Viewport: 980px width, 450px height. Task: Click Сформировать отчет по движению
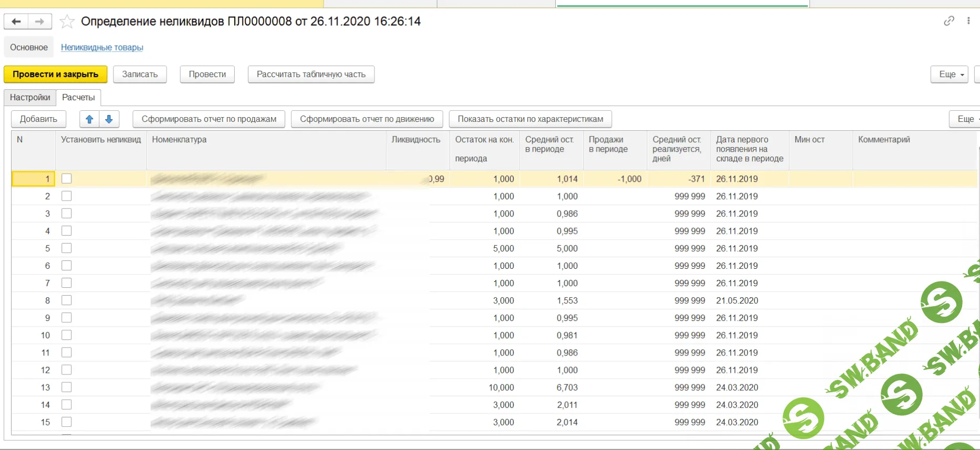367,119
